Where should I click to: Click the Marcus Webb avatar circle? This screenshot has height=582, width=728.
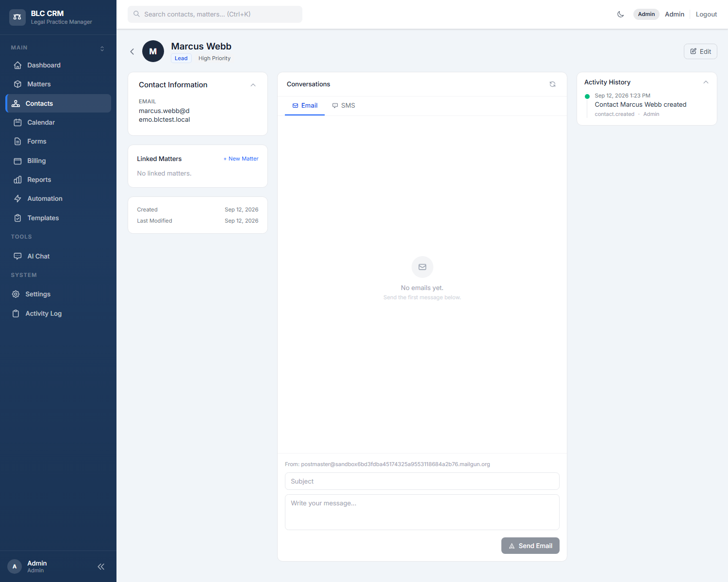point(153,51)
